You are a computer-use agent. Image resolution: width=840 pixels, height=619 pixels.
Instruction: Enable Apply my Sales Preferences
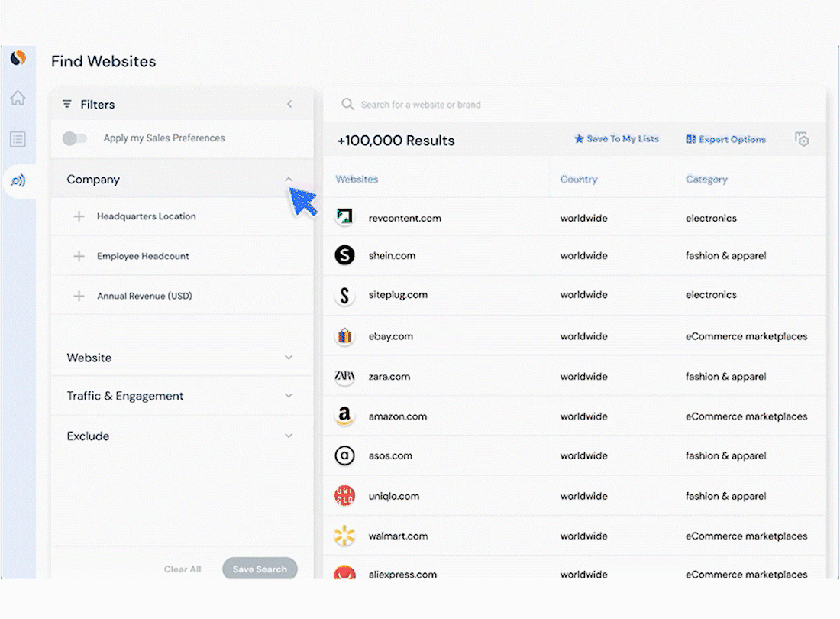pos(74,138)
